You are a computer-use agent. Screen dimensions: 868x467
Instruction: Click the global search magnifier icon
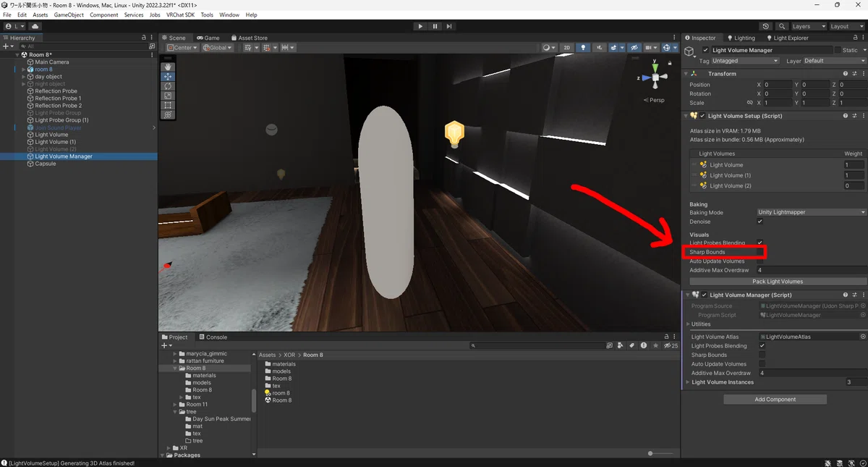tap(782, 26)
